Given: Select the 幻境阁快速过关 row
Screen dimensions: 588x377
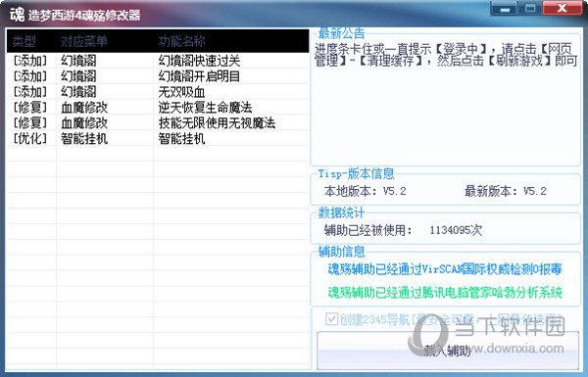Looking at the screenshot, I should pyautogui.click(x=158, y=61).
